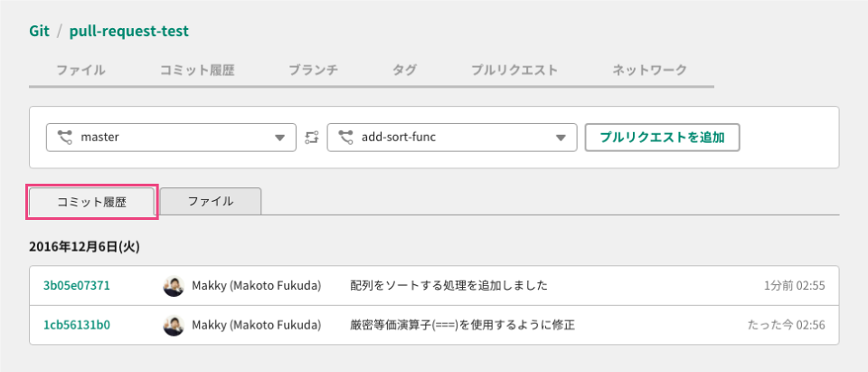
Task: Open commit link 3b05e07371
Action: (x=76, y=285)
